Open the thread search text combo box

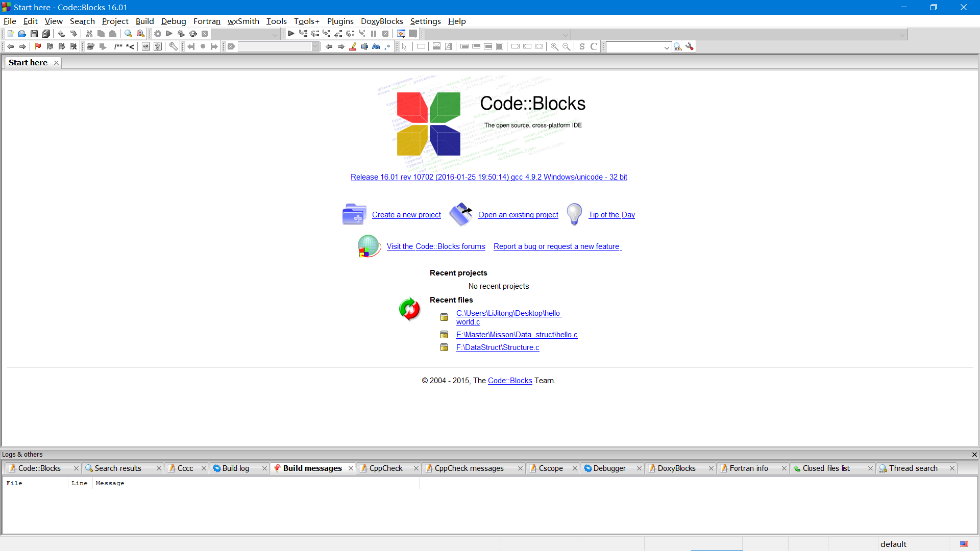pos(638,47)
